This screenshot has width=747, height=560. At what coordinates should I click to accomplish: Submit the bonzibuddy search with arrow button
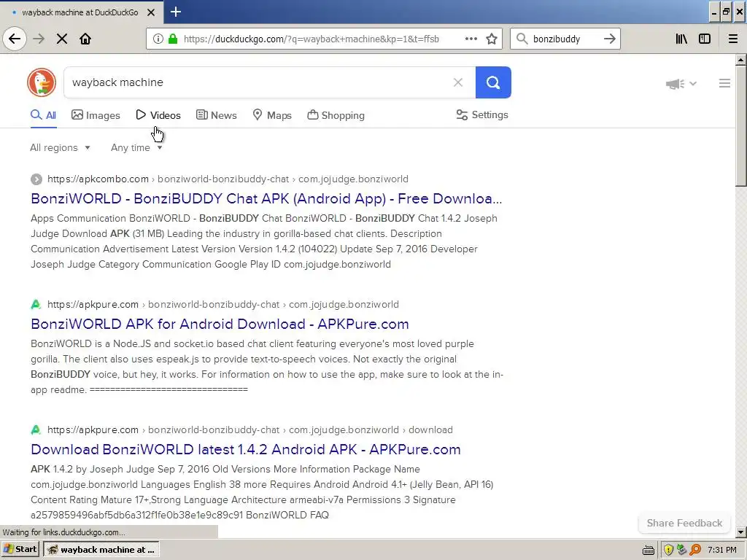point(609,39)
